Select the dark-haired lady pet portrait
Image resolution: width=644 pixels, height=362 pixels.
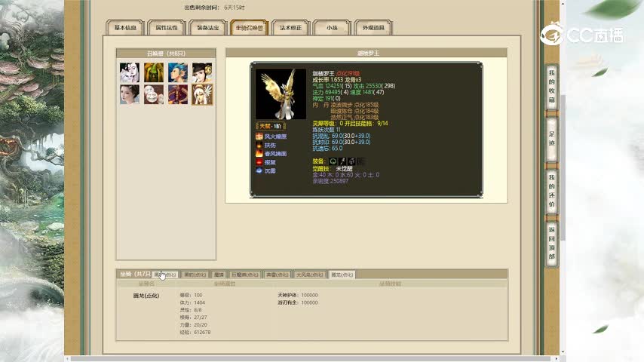202,72
